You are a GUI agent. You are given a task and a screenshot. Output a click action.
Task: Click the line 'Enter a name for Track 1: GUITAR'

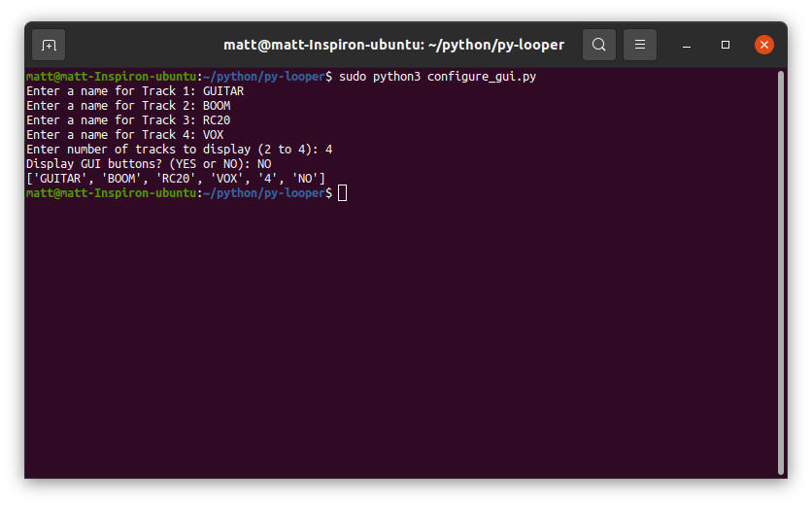tap(135, 91)
